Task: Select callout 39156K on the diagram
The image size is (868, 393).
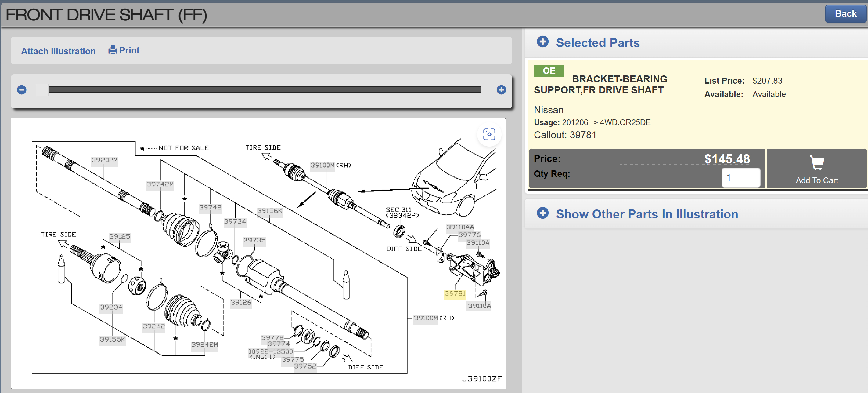Action: pyautogui.click(x=270, y=211)
